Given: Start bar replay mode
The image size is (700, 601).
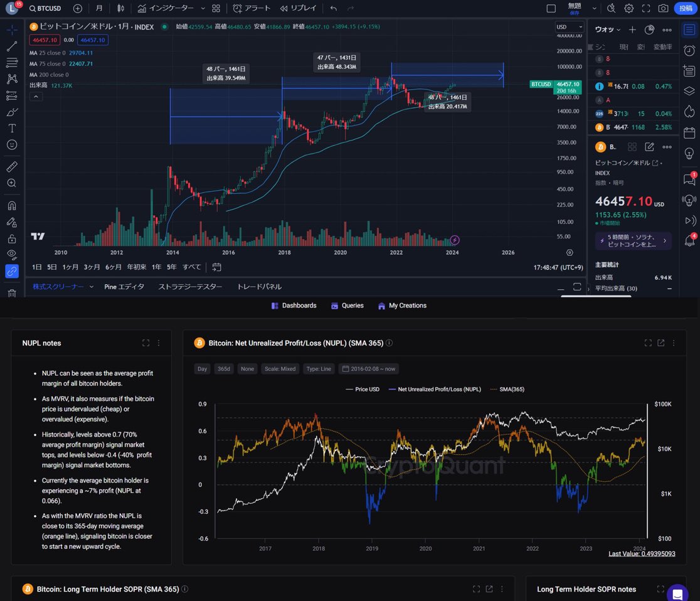Looking at the screenshot, I should tap(298, 9).
